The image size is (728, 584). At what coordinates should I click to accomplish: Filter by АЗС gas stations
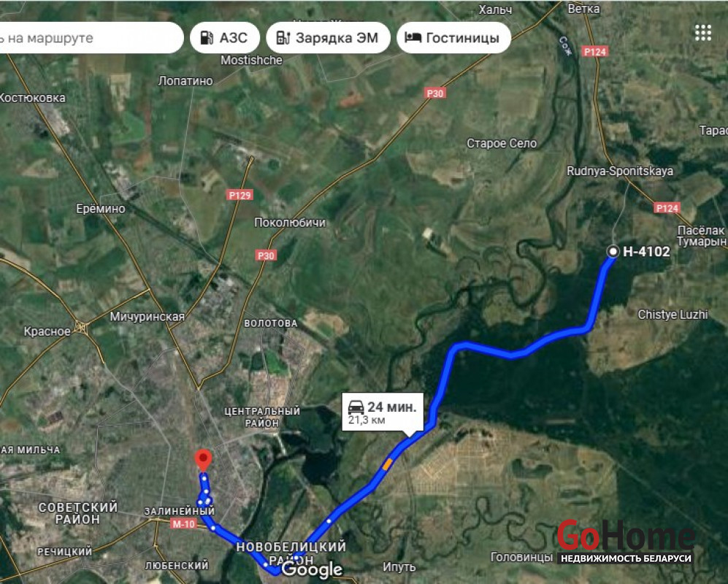coord(225,38)
